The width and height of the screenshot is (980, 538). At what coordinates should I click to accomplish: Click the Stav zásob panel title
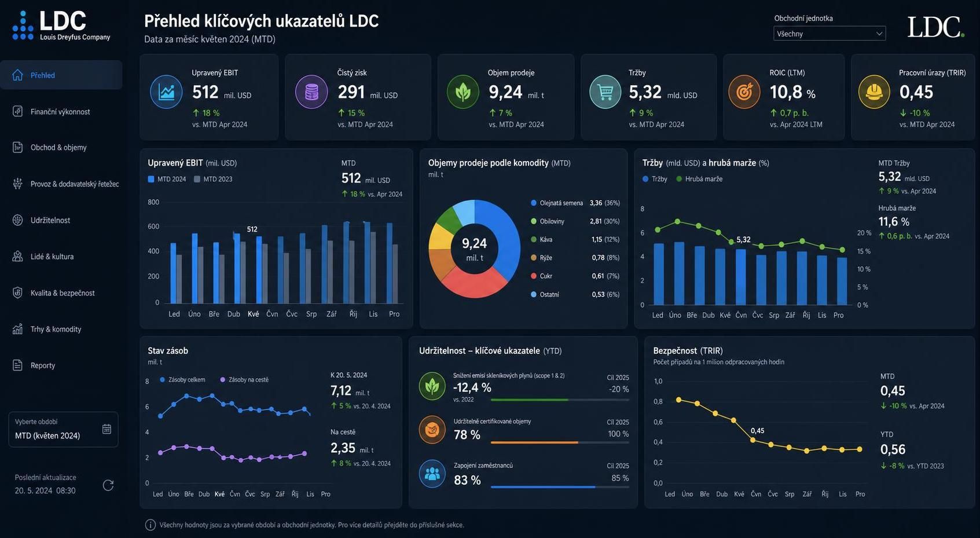point(168,350)
